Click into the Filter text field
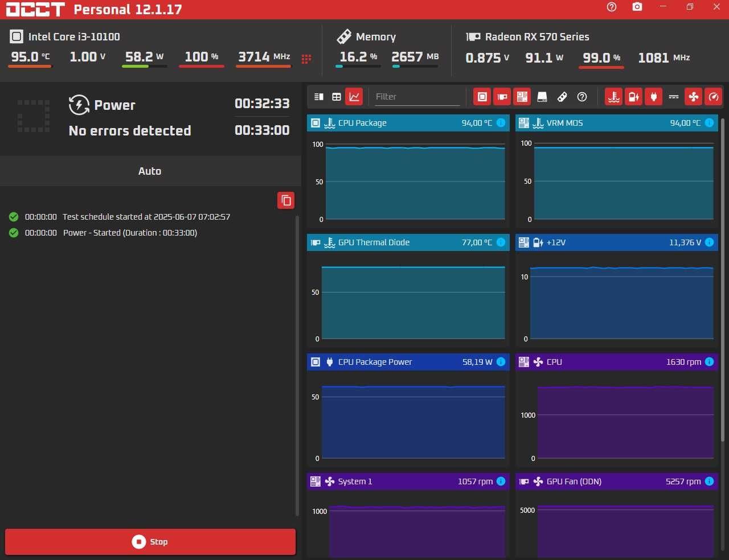This screenshot has height=560, width=729. [x=417, y=97]
